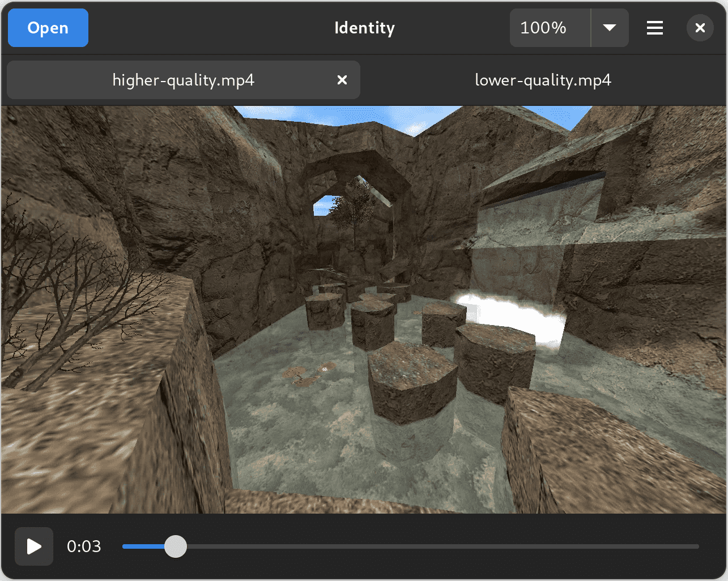Screen dimensions: 728x581
Task: Click the video preview frame
Action: 364,310
